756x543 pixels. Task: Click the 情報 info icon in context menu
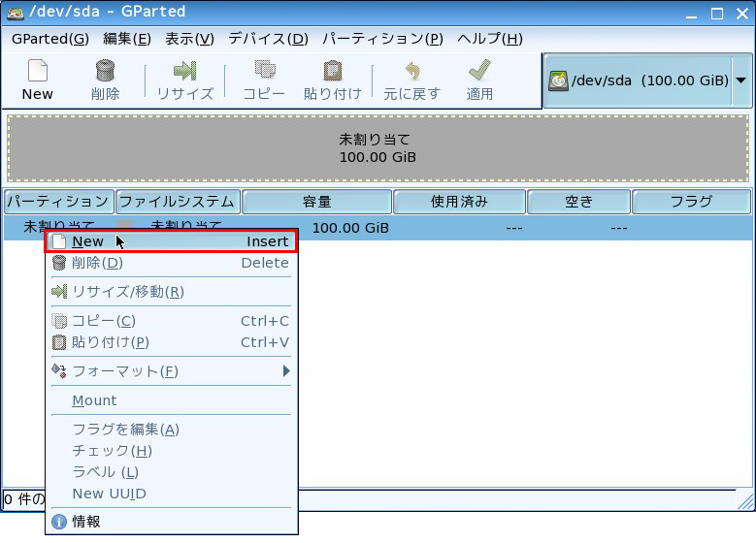click(58, 522)
